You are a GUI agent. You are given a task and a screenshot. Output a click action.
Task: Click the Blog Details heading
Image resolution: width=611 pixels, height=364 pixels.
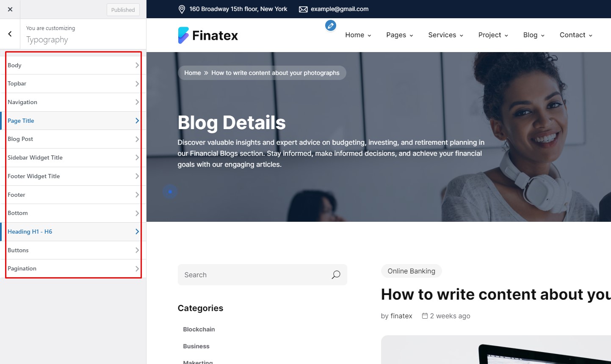coord(232,123)
